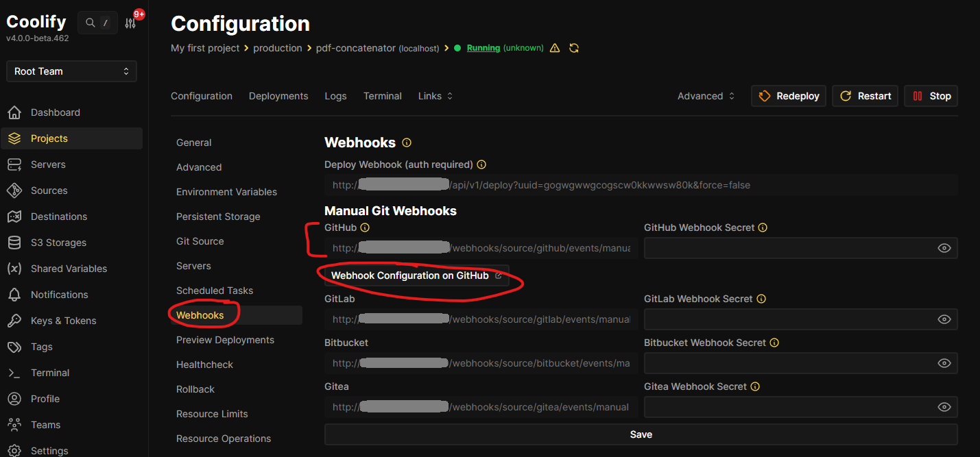Click the Bitbucket Webhook Secret input field
The image size is (980, 457).
(801, 363)
